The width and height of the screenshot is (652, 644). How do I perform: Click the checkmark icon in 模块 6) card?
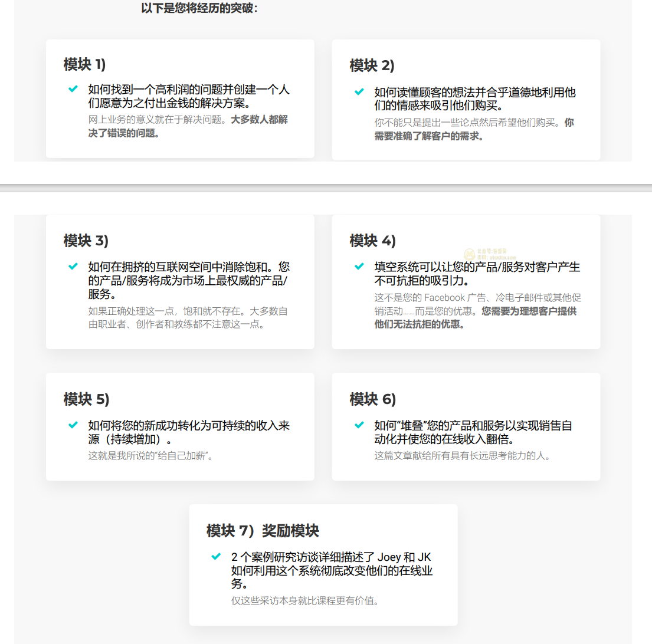coord(359,425)
